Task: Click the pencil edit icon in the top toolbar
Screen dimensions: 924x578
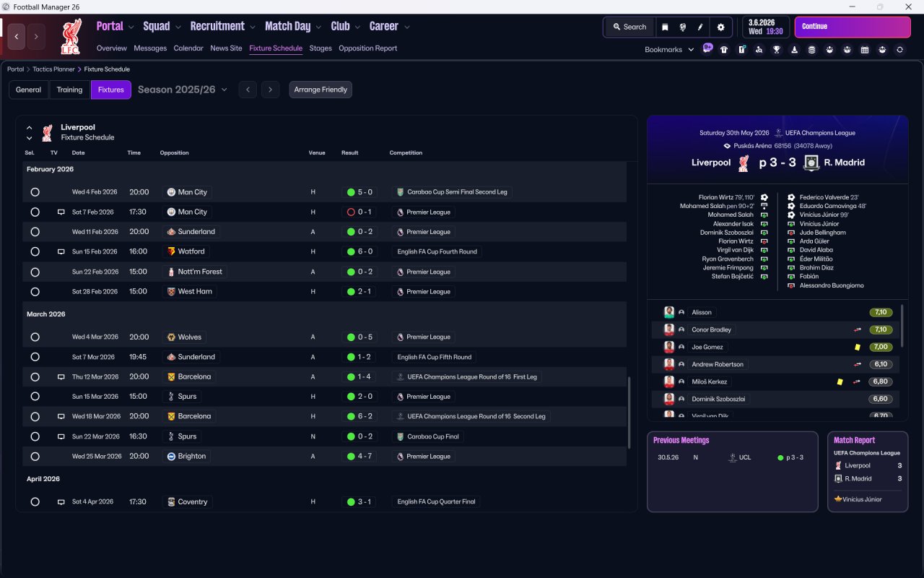Action: 700,27
